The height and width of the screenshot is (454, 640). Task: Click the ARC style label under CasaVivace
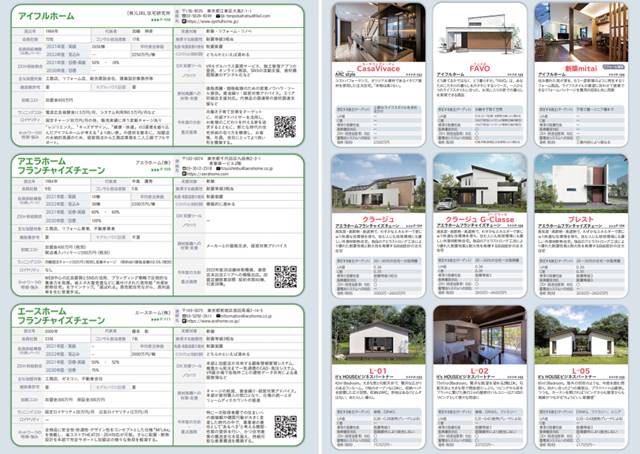point(345,75)
